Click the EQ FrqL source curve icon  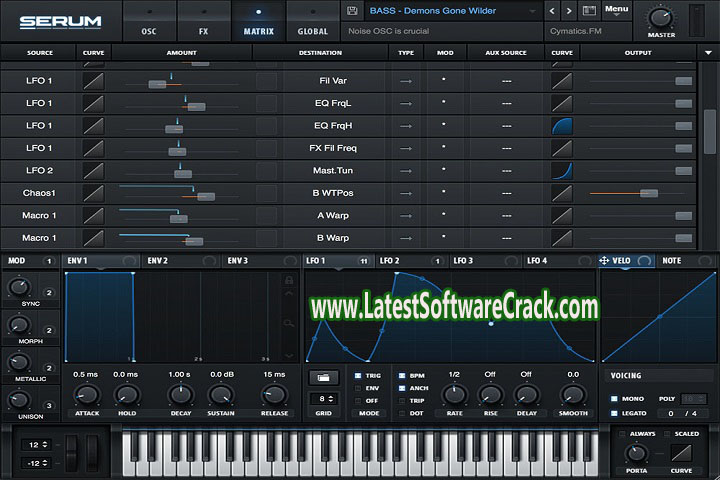coord(93,104)
